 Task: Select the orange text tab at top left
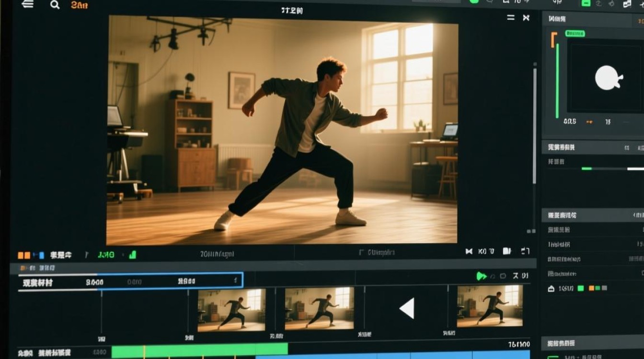[79, 5]
